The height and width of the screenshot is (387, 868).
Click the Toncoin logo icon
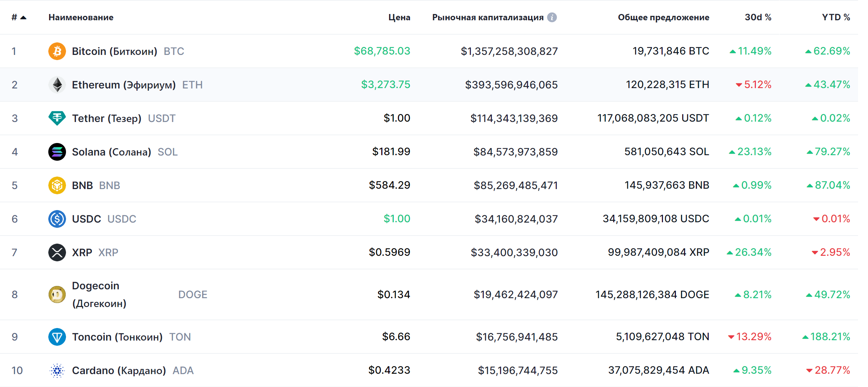[57, 337]
